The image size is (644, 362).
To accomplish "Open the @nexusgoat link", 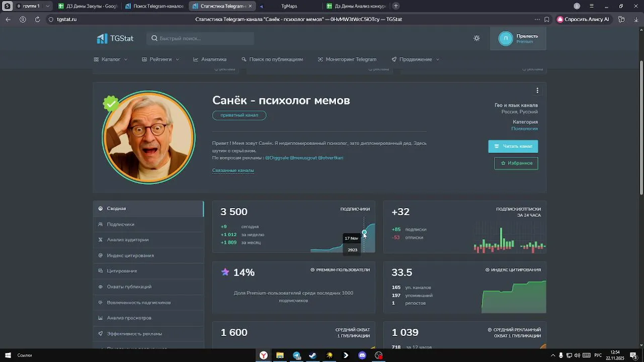I will 303,158.
